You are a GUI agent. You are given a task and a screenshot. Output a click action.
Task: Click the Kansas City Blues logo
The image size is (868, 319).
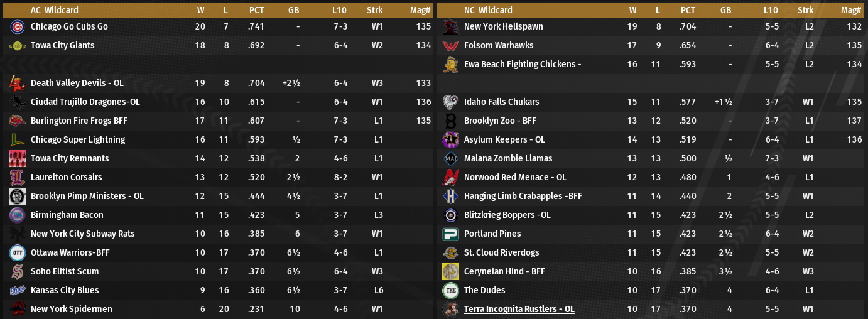pyautogui.click(x=17, y=290)
